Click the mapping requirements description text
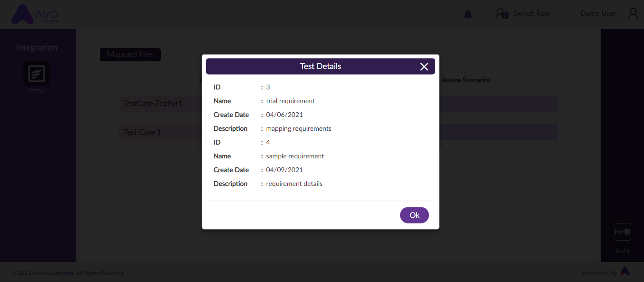 click(299, 128)
